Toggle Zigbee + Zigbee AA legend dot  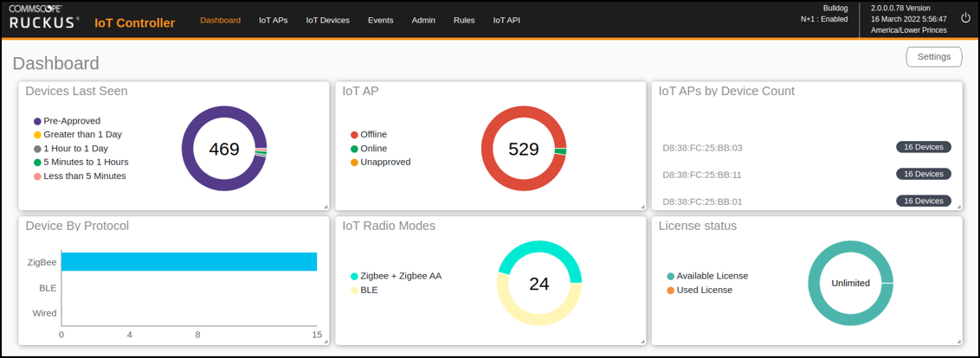click(x=354, y=276)
